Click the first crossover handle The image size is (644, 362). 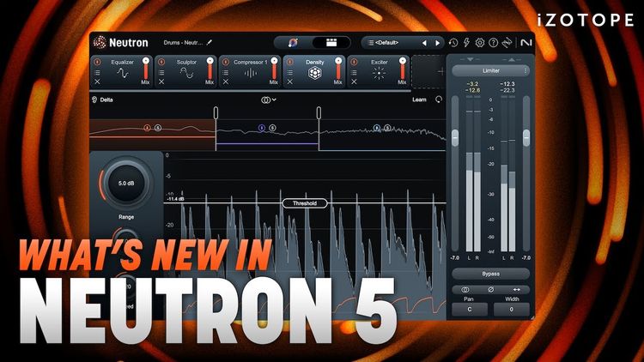[x=216, y=113]
